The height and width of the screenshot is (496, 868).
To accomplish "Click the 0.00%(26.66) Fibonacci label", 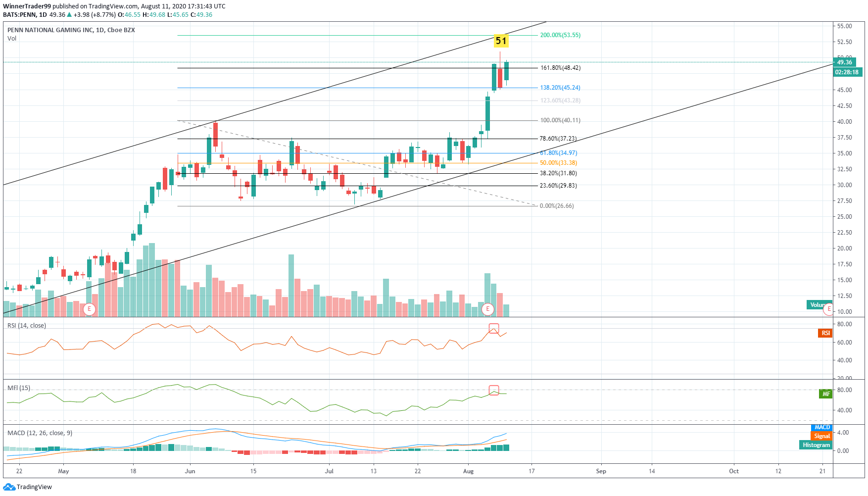I will coord(557,206).
